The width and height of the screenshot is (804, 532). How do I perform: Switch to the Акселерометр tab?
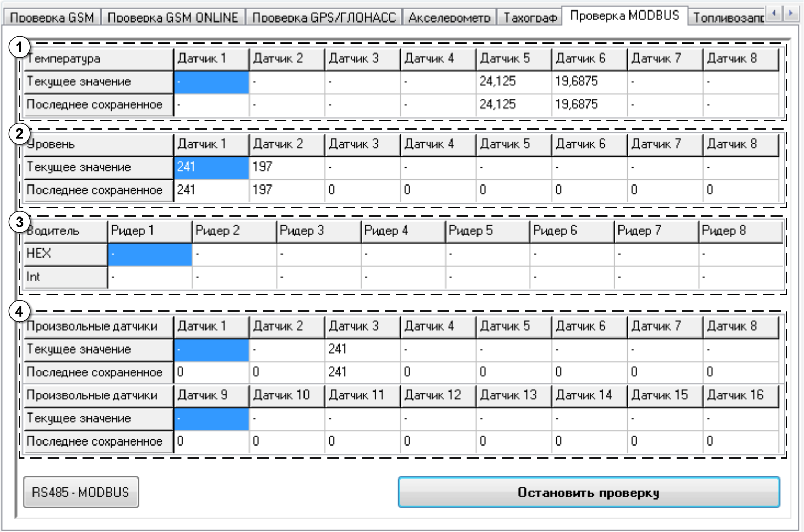click(x=449, y=17)
